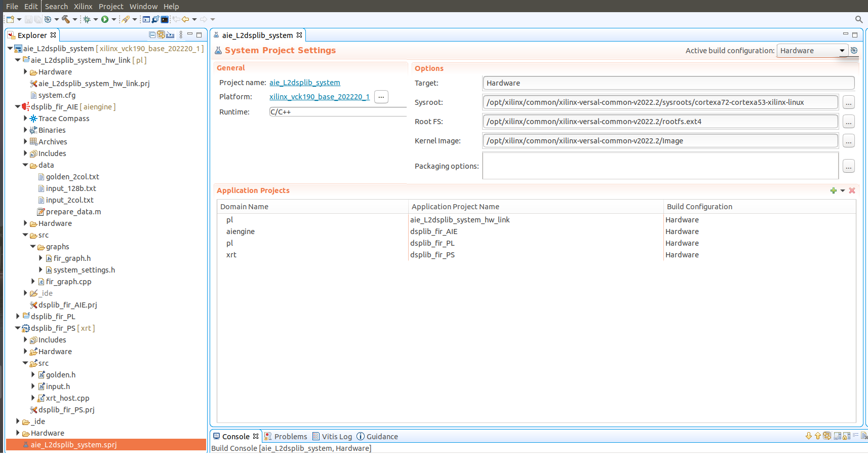Open the Xilinx menu
This screenshot has width=868, height=461.
coord(83,6)
